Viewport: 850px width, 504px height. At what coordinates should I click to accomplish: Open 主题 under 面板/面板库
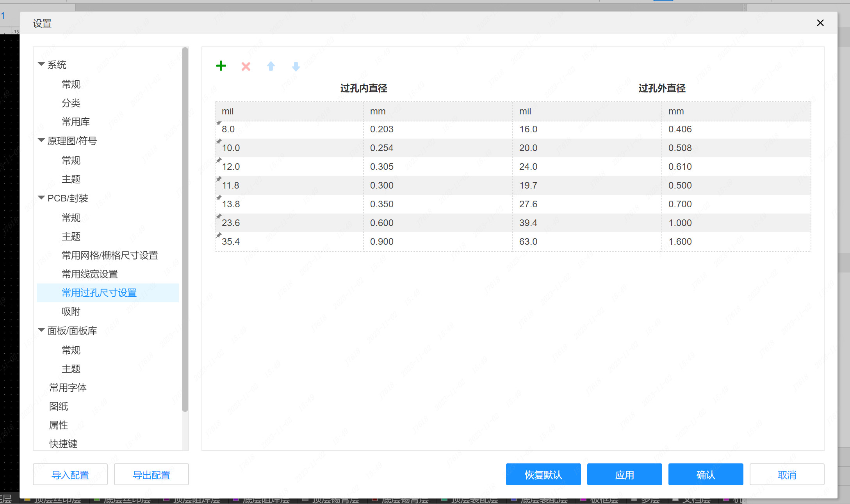tap(71, 369)
